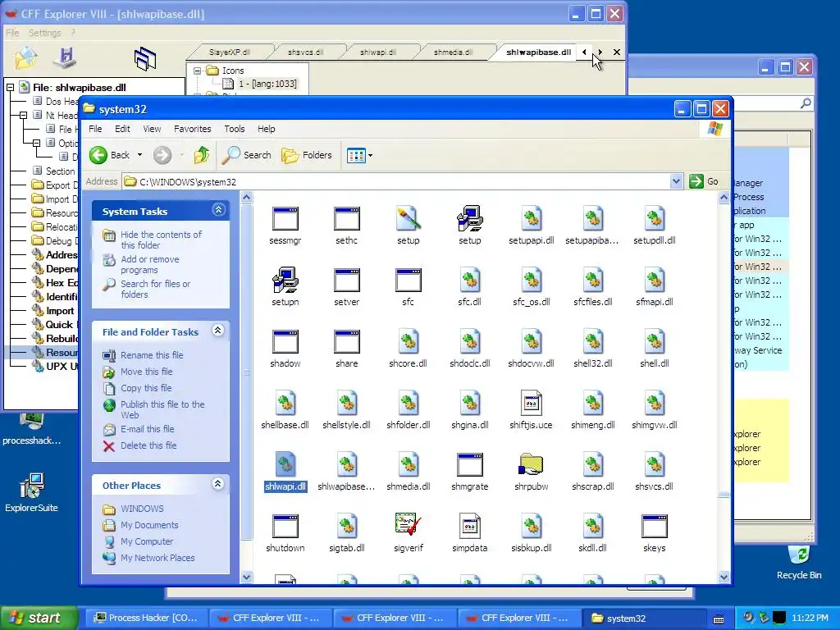Collapse the Nt Headers tree node
The height and width of the screenshot is (630, 840).
(x=23, y=115)
